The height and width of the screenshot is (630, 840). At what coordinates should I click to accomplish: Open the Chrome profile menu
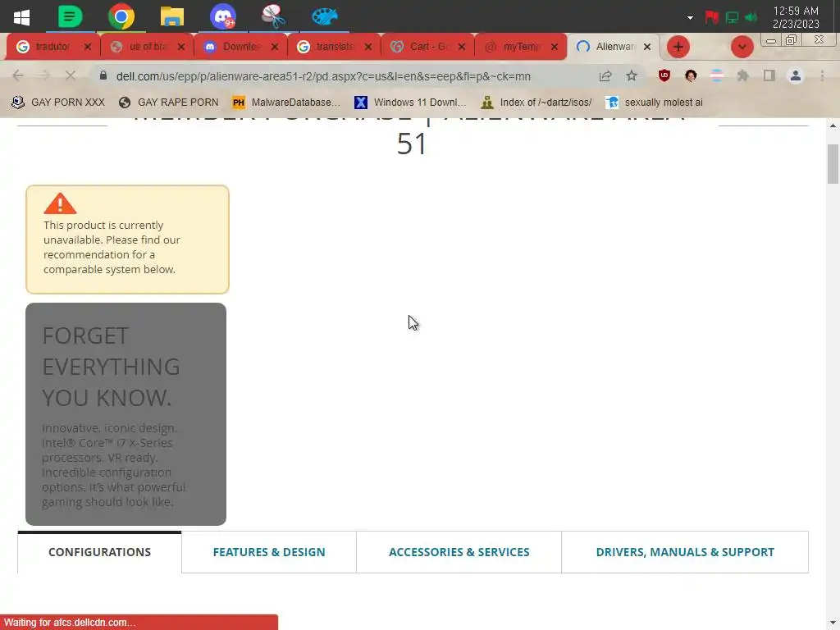[x=796, y=75]
